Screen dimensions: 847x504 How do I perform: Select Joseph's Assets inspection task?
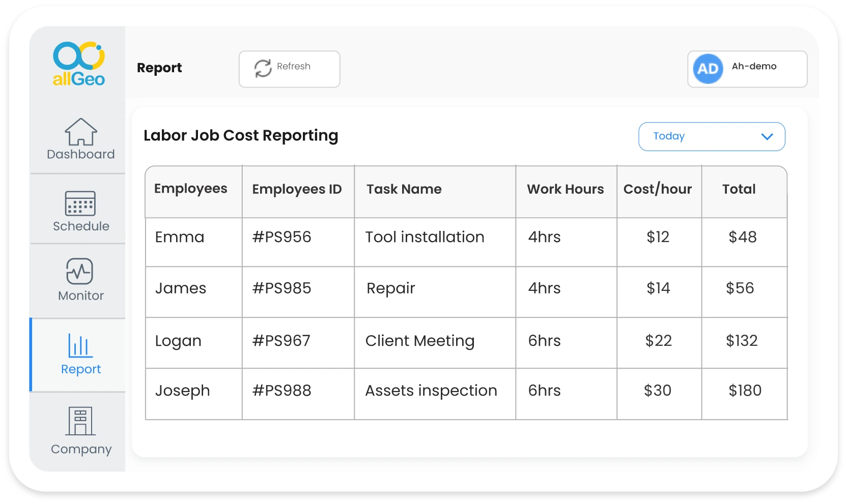(431, 391)
